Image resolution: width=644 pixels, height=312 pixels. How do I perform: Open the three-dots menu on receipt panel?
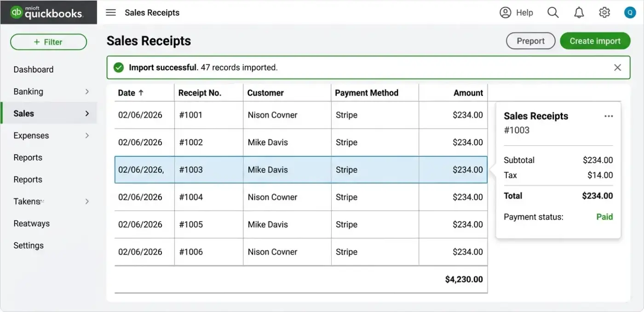click(x=609, y=116)
